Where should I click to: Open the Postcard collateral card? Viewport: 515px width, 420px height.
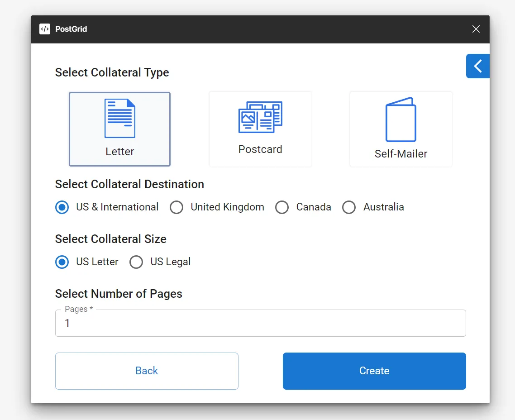(x=260, y=129)
